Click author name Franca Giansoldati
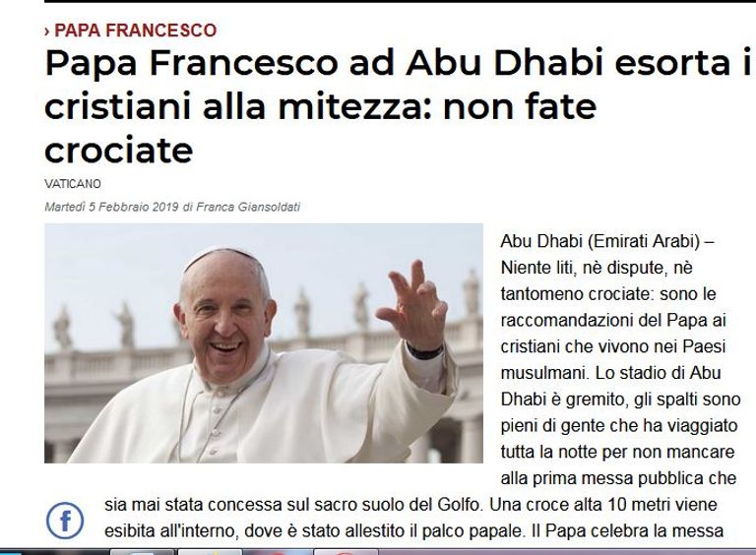This screenshot has height=555, width=756. coord(248,207)
